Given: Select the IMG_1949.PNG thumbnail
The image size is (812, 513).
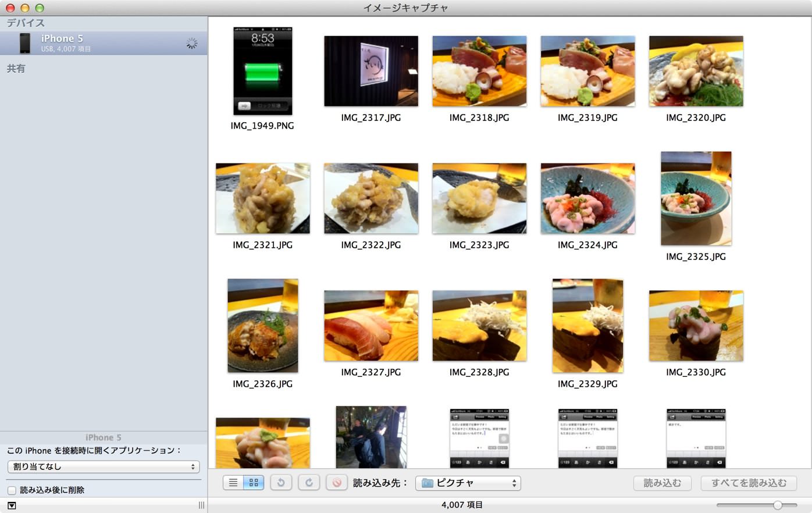Looking at the screenshot, I should [x=263, y=71].
